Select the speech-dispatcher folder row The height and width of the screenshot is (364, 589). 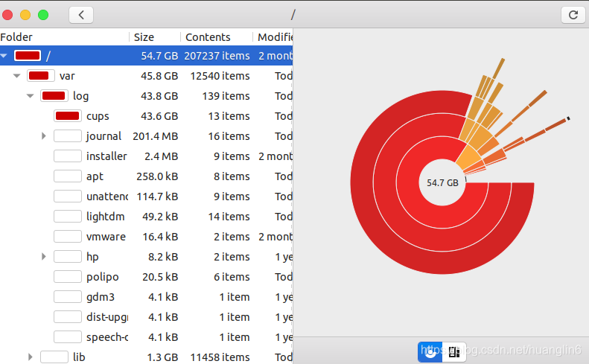(x=147, y=337)
